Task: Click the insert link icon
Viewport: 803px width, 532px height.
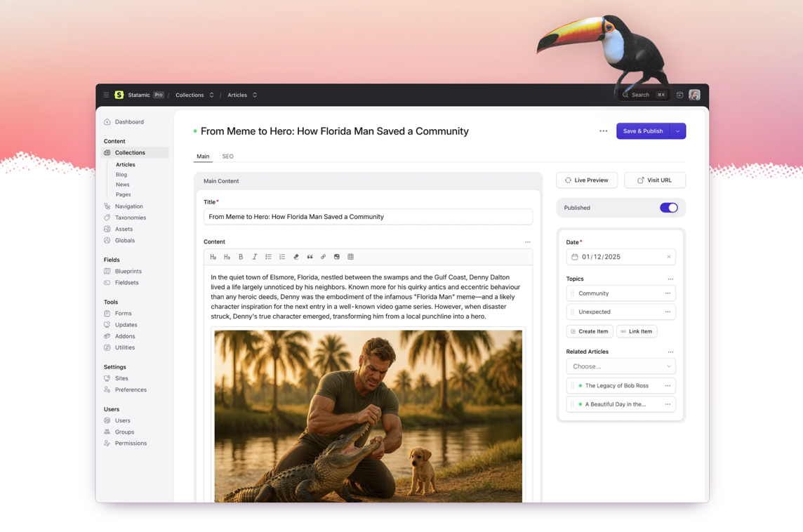Action: 323,257
